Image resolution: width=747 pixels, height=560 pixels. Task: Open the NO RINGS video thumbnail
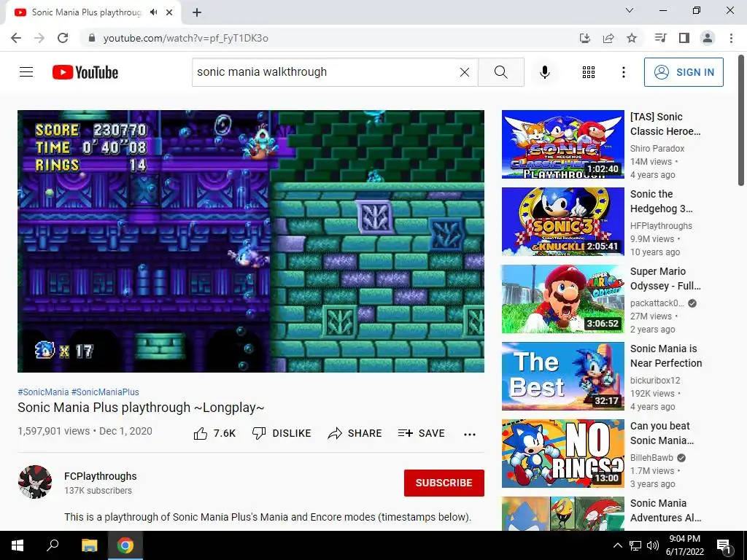click(x=562, y=454)
